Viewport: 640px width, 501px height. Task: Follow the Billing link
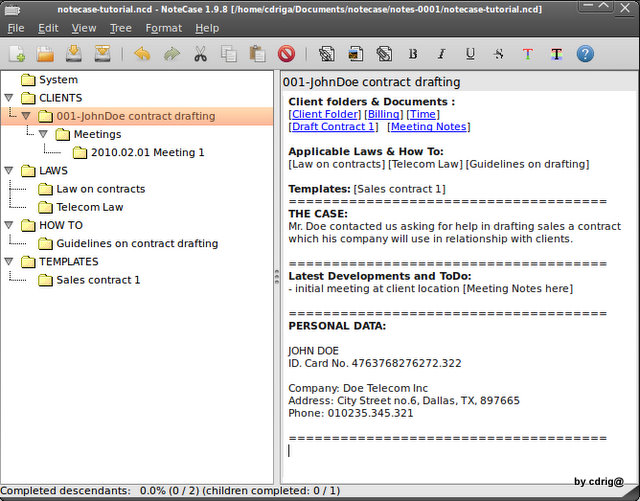tap(384, 114)
